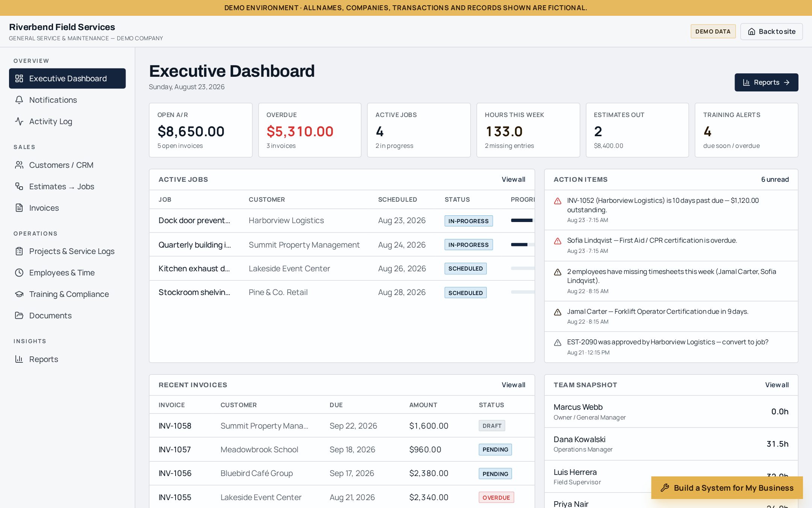Click Summit Property Management in Active Jobs
812x508 pixels.
[x=304, y=245]
